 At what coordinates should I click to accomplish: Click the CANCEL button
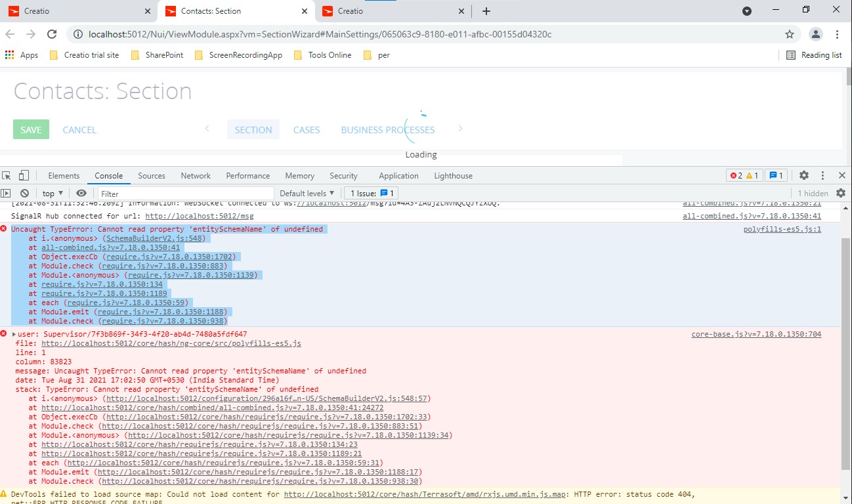tap(79, 130)
